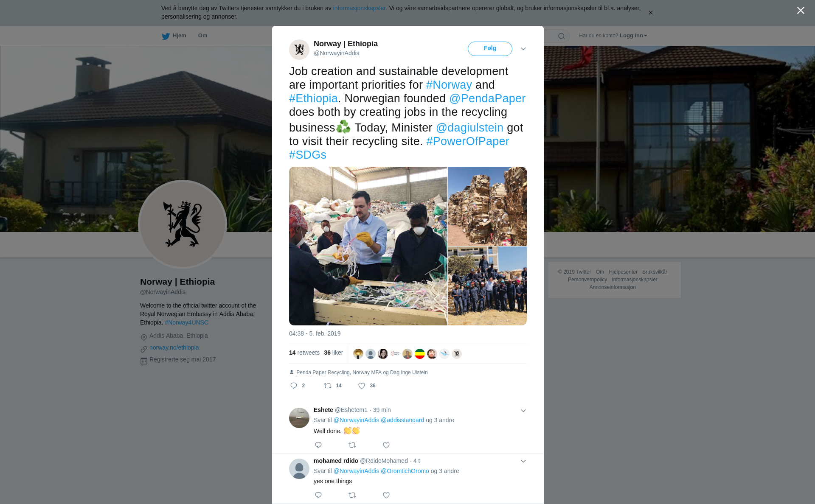Like the main tweet with heart icon
815x504 pixels.
click(362, 386)
